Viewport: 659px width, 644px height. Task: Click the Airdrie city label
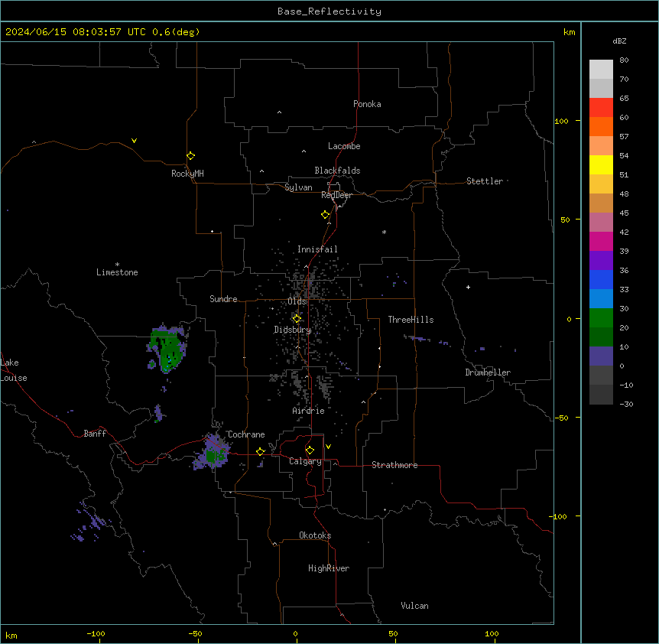point(309,411)
